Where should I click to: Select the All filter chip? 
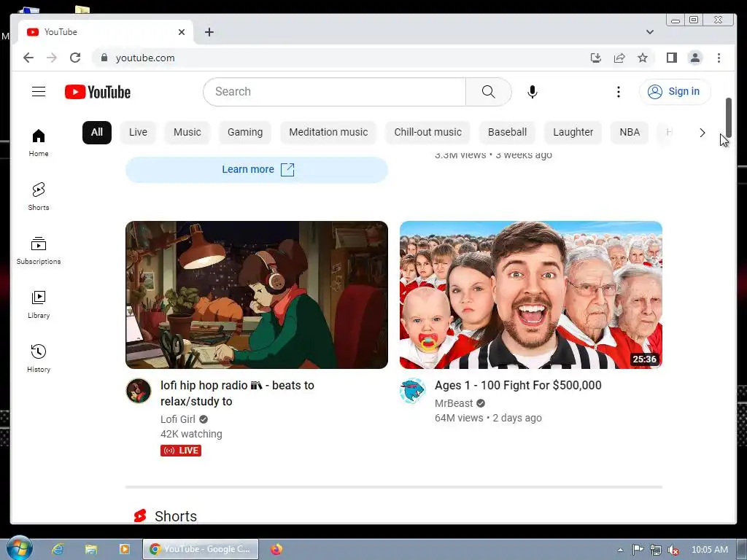(x=97, y=133)
